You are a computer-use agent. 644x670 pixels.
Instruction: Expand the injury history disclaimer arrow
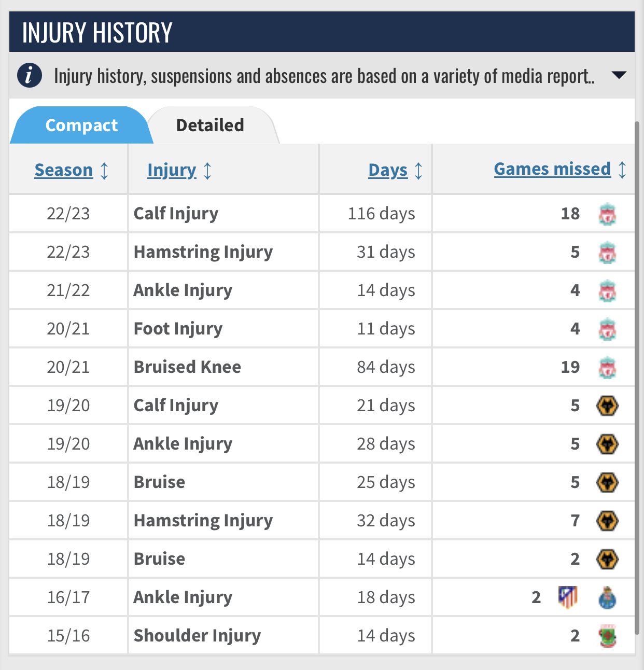[x=619, y=75]
